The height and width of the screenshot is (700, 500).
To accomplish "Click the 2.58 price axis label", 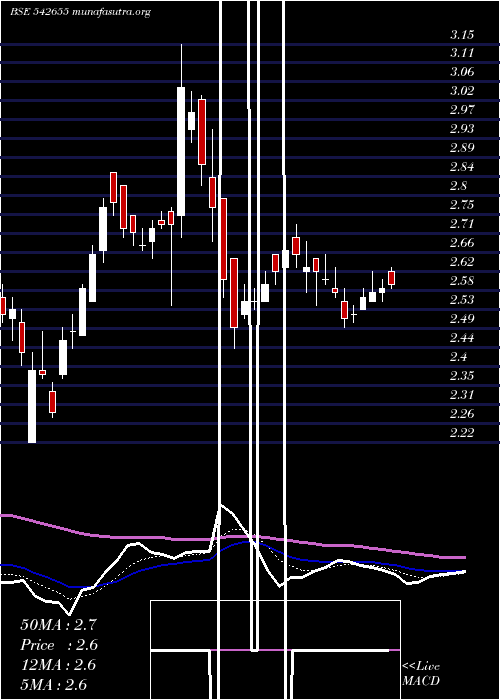I will 462,281.
